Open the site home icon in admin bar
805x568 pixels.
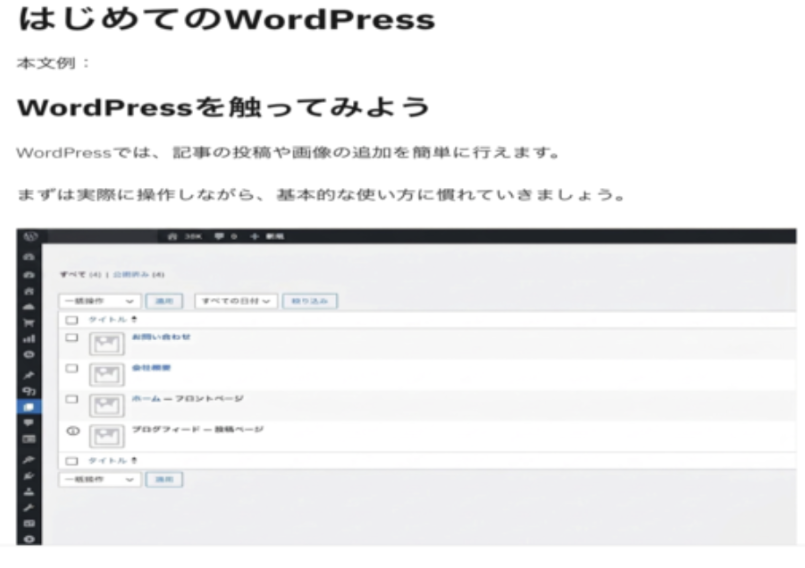tap(172, 236)
